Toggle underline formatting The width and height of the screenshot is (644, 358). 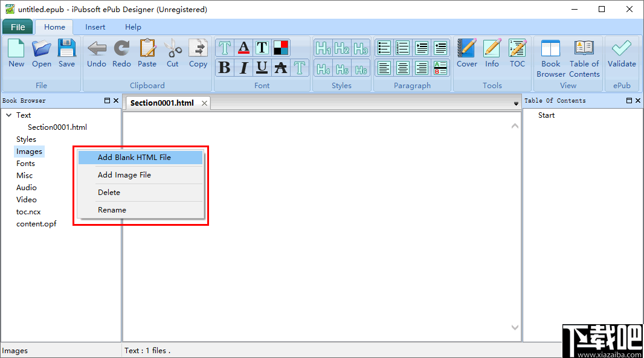pyautogui.click(x=262, y=68)
